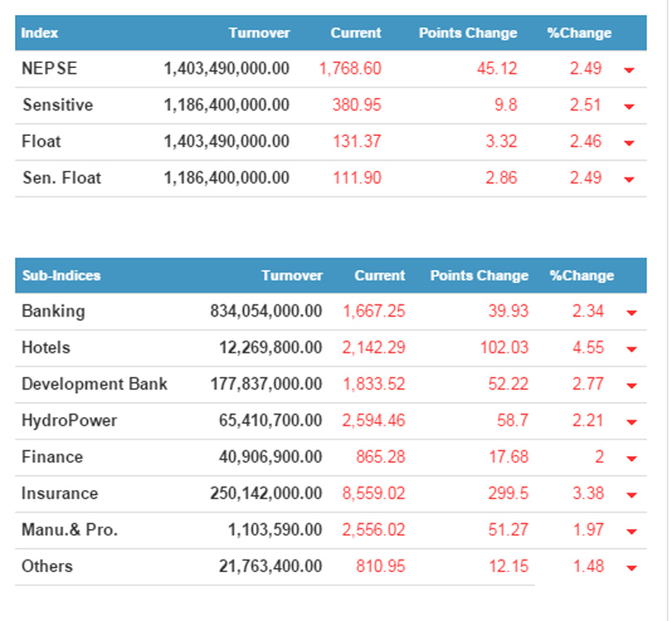
Task: Click Hotels percent change 4.55
Action: [x=588, y=347]
